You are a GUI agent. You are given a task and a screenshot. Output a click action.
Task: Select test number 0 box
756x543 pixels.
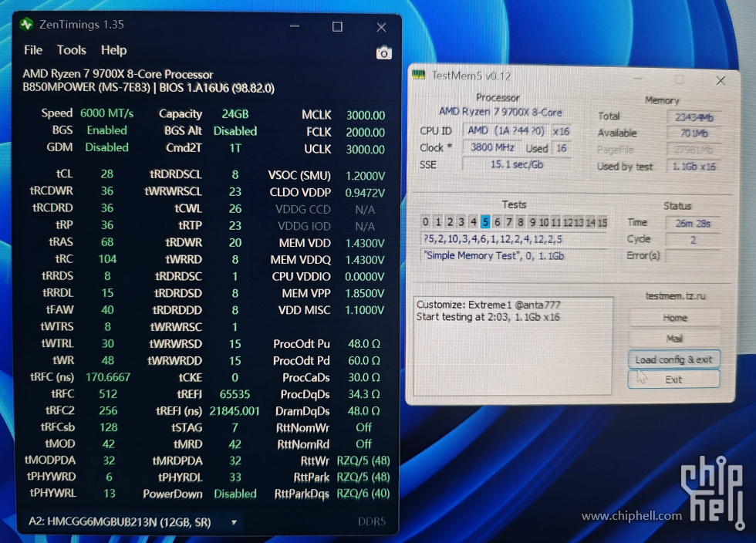click(426, 222)
